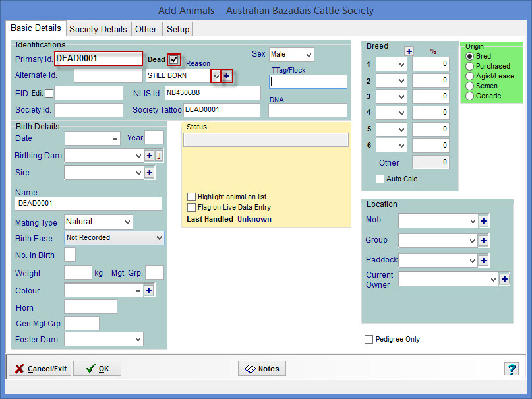This screenshot has height=399, width=532.
Task: Click the Society Tattoo field
Action: coord(222,110)
